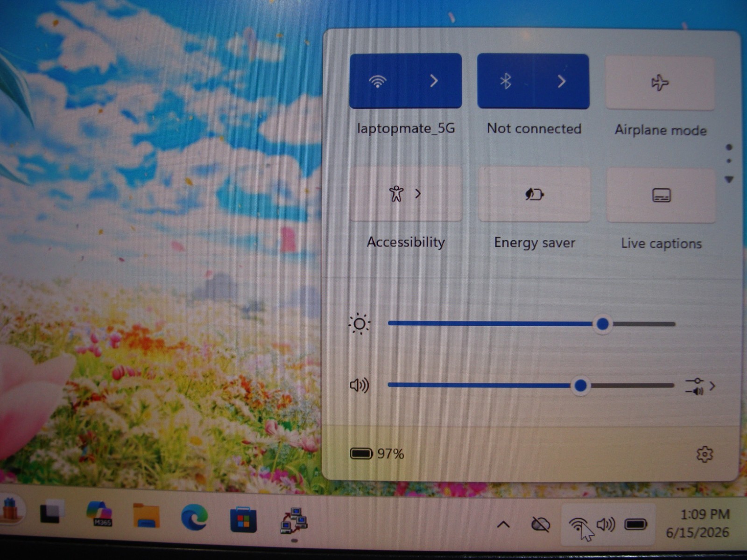747x560 pixels.
Task: Launch File Explorer from the taskbar
Action: (x=146, y=516)
